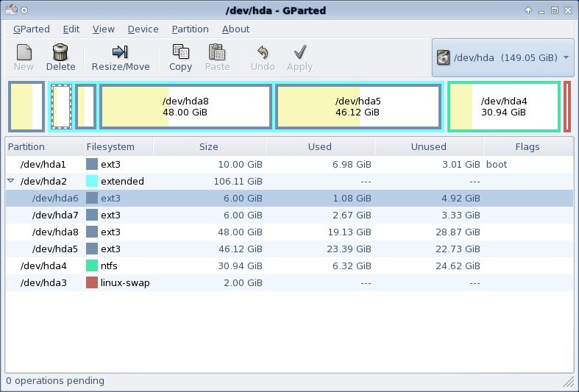
Task: Click the 106.11 GiB size value
Action: point(238,181)
